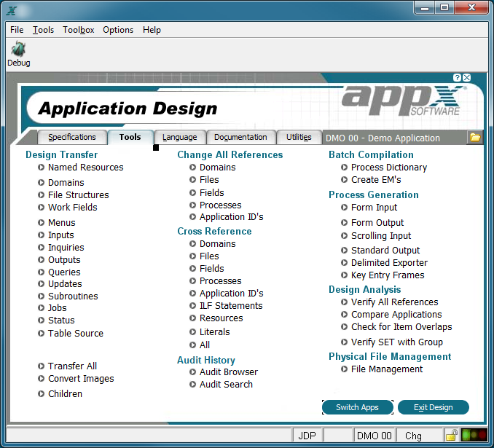Open the Help menu
This screenshot has height=448, width=494.
click(x=152, y=30)
